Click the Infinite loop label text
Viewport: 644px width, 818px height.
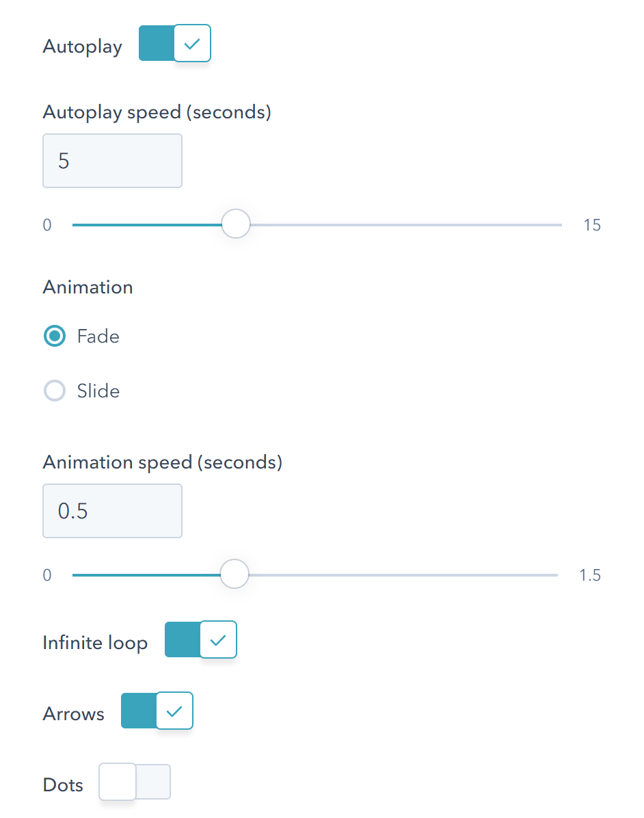point(95,643)
